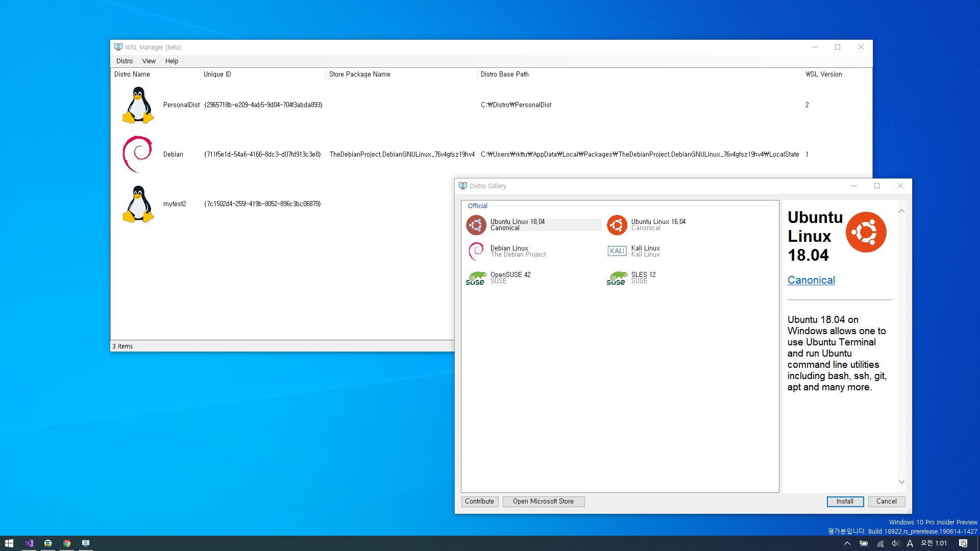Click the Contribute button

tap(479, 502)
